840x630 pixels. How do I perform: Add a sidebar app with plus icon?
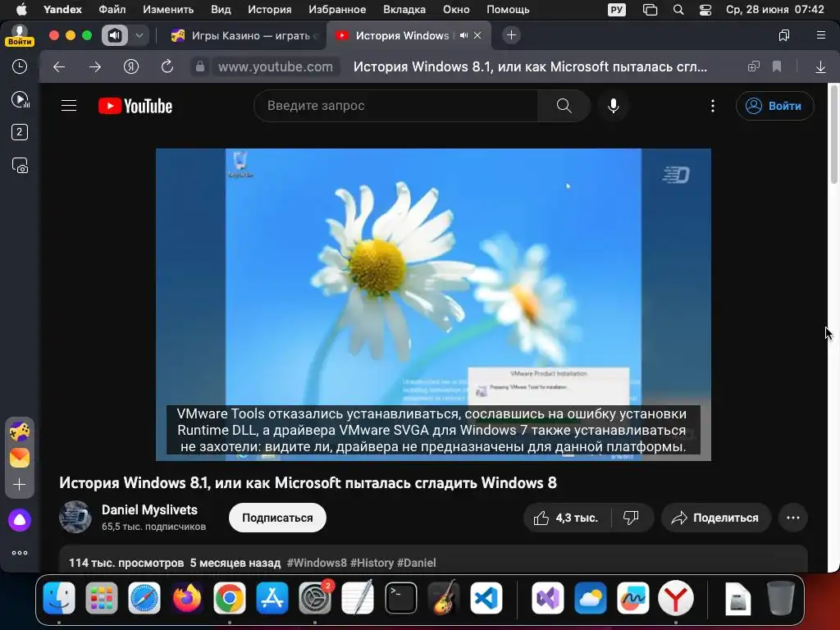20,485
